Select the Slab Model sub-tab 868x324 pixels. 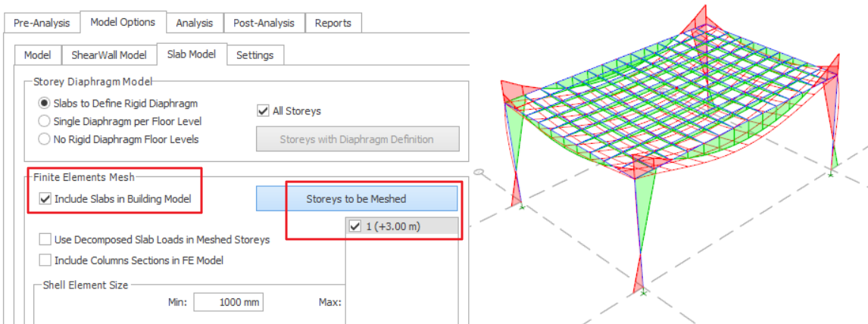(192, 55)
